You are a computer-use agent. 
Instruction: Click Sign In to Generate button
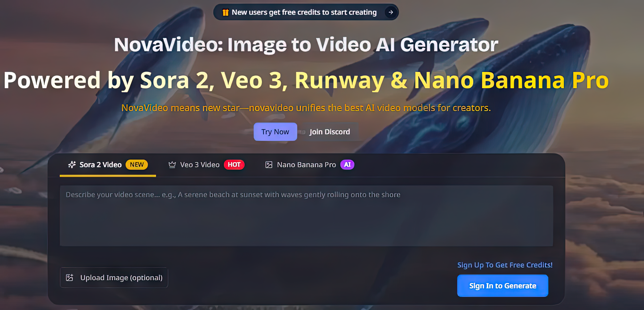(x=502, y=286)
